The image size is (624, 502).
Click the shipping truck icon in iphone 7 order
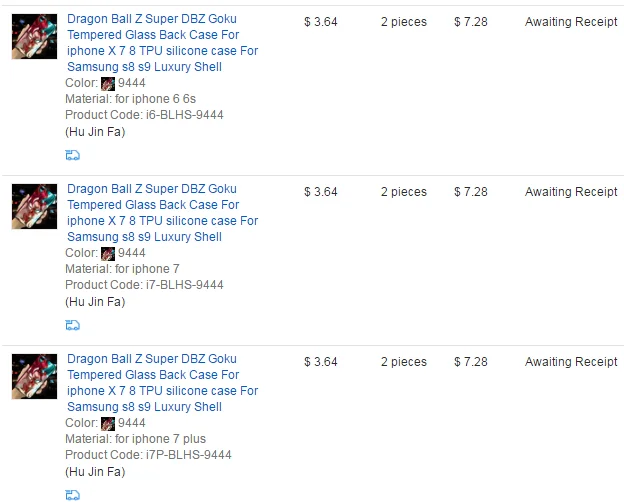72,325
